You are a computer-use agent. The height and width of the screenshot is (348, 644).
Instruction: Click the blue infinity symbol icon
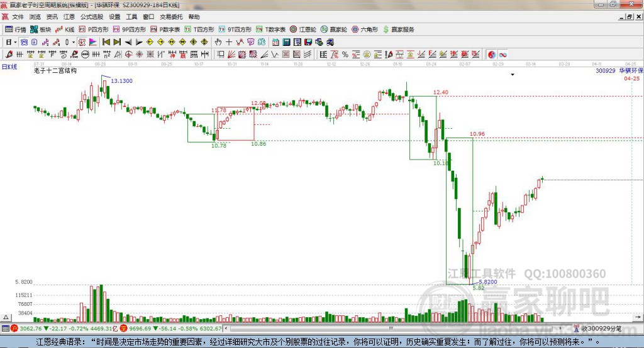(502, 55)
